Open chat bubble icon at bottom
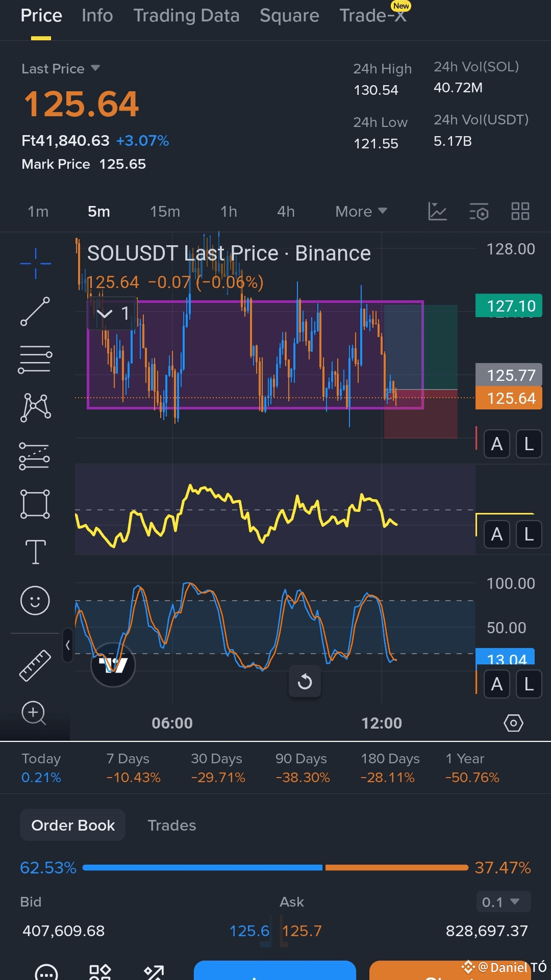Image resolution: width=551 pixels, height=980 pixels. pyautogui.click(x=46, y=973)
